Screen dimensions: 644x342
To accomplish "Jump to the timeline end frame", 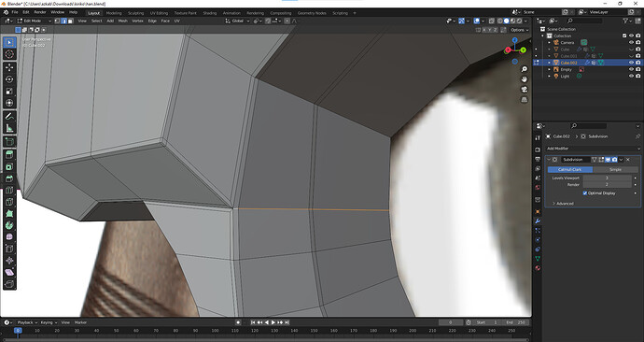I will (287, 322).
